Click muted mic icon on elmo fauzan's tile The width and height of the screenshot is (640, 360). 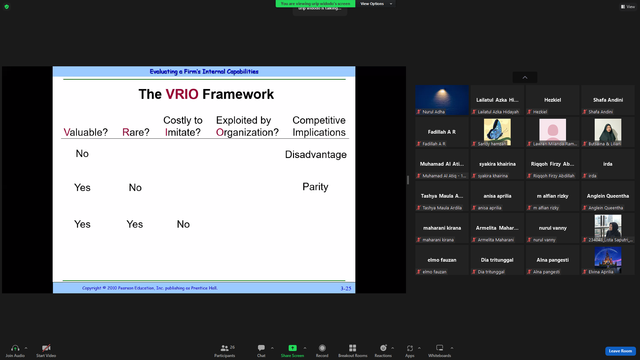pos(419,272)
